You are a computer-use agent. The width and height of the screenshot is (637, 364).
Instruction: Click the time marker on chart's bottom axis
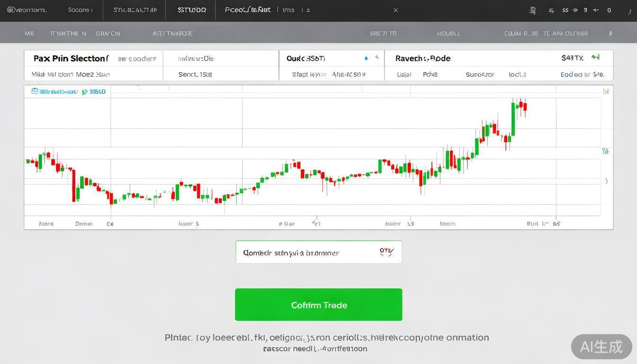[x=315, y=222]
